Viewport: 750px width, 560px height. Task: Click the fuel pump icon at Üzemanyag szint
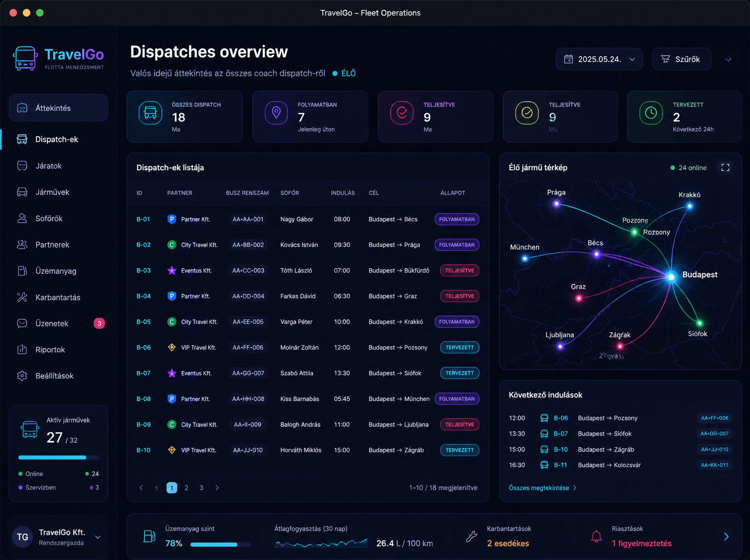[x=149, y=536]
